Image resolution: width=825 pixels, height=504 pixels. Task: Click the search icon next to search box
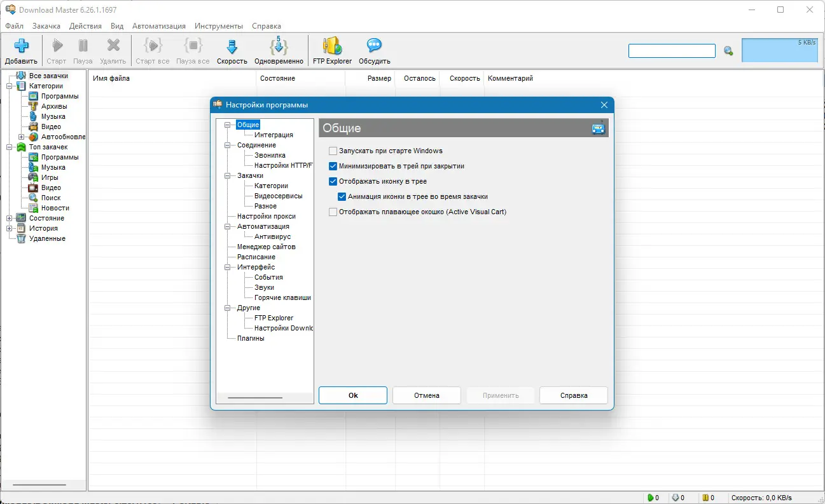pos(728,51)
